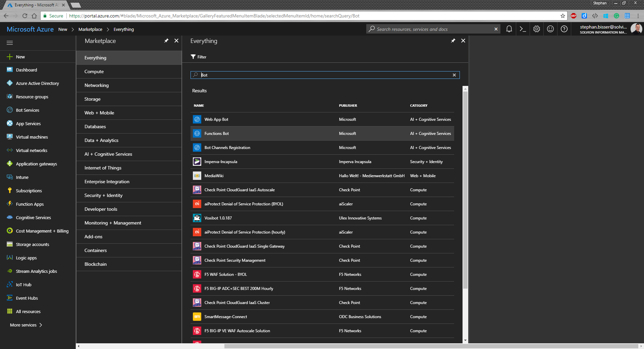Open the Web App Bot result
The height and width of the screenshot is (349, 644).
tap(322, 119)
